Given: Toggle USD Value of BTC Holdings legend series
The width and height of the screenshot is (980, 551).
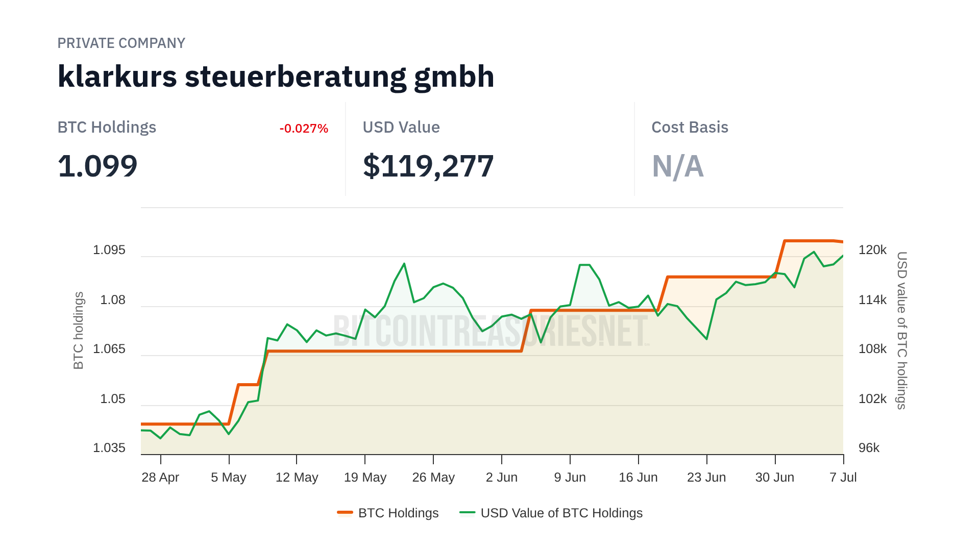Looking at the screenshot, I should click(x=561, y=513).
